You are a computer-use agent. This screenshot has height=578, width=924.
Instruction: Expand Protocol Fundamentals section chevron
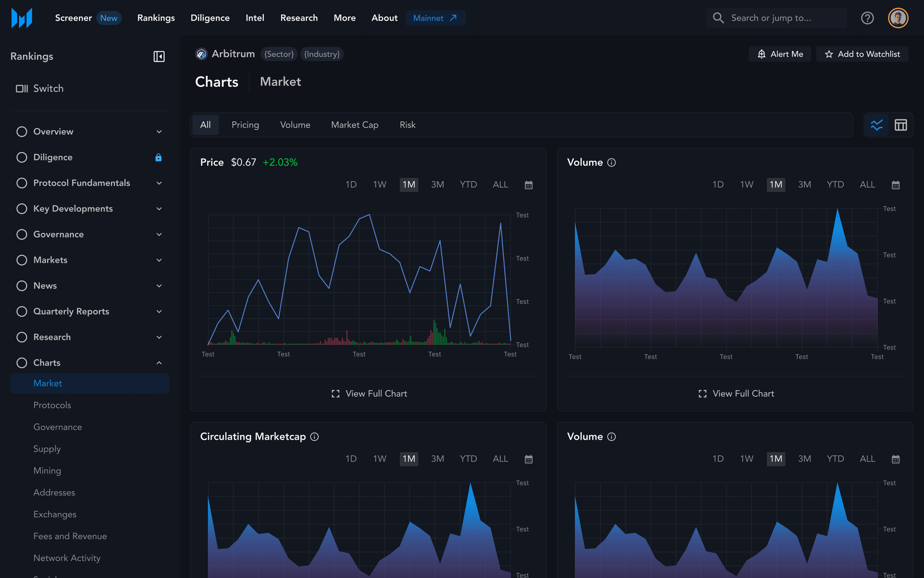point(159,183)
